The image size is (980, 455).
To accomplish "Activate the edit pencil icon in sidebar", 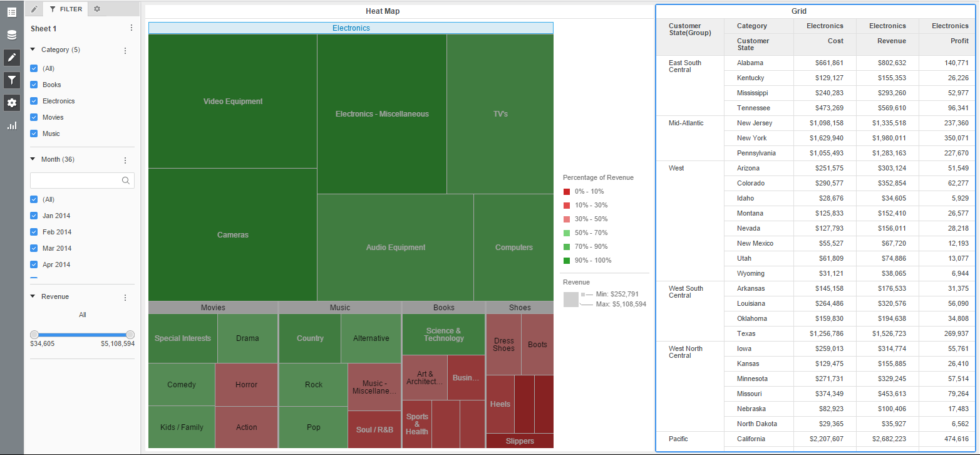I will tap(11, 57).
